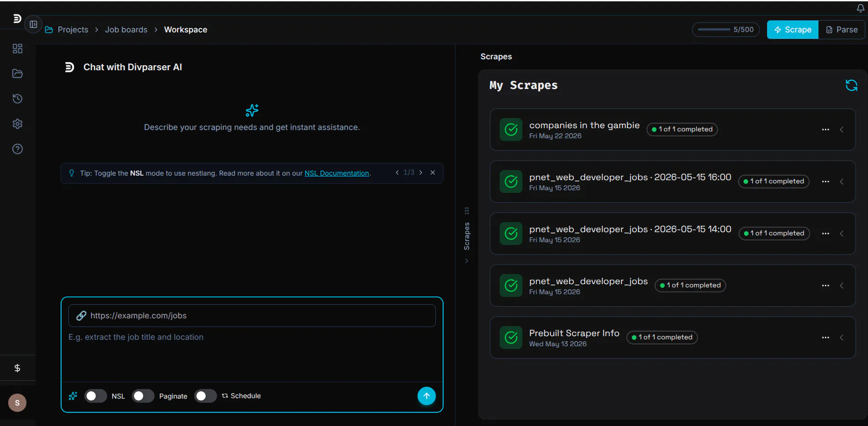Open more options for pnet_web_developer_jobs 14:00 scrape
Screen dimensions: 868x426
[x=825, y=234]
